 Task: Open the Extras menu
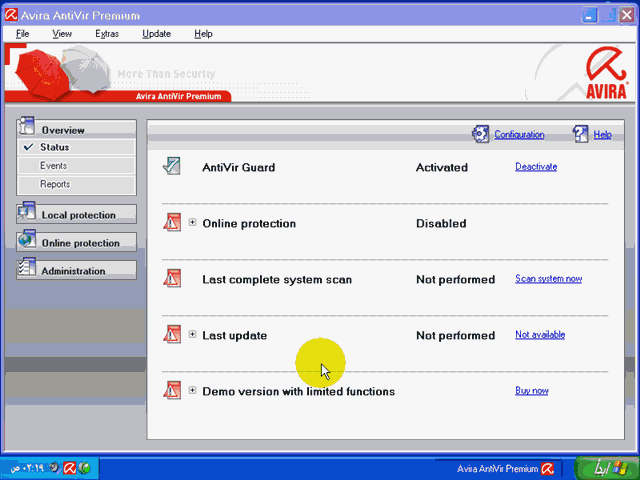[x=106, y=33]
